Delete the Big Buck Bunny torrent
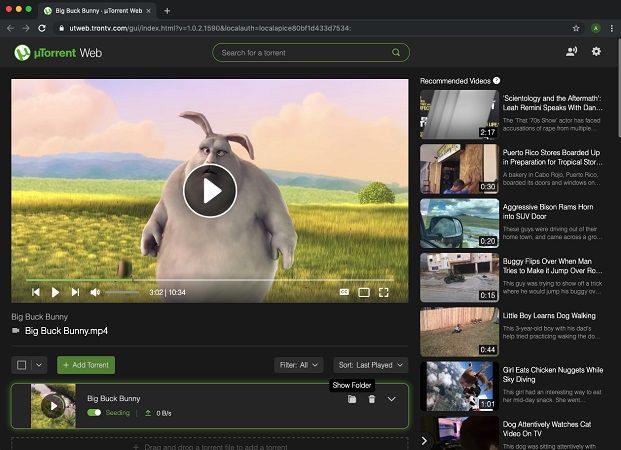Image resolution: width=621 pixels, height=450 pixels. 371,399
